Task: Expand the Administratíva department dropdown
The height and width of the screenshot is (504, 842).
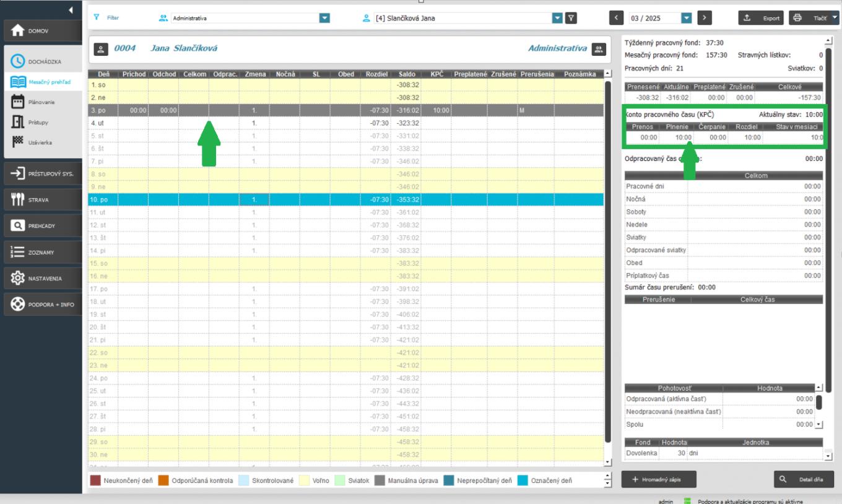Action: point(324,18)
